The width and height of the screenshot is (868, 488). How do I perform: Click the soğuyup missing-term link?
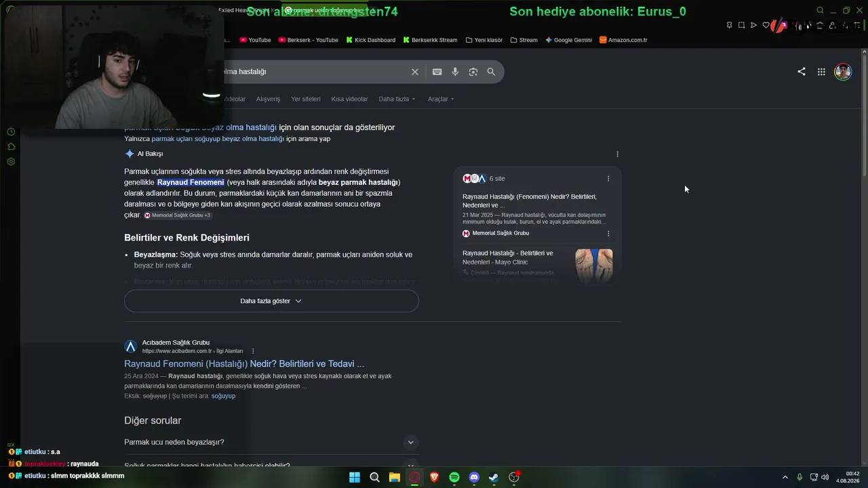[x=223, y=396]
